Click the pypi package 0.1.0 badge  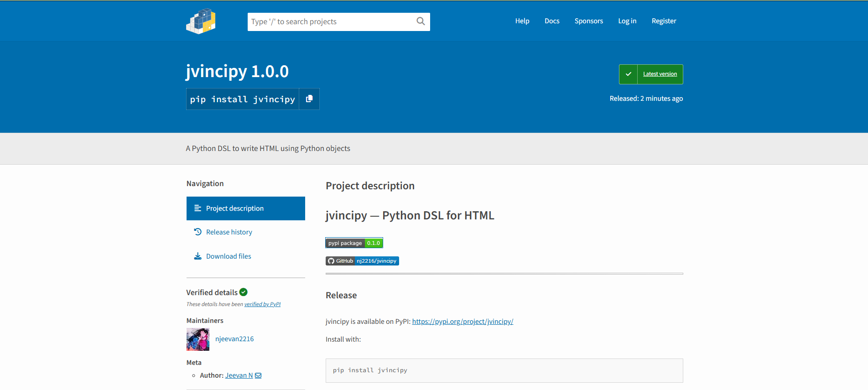click(354, 243)
